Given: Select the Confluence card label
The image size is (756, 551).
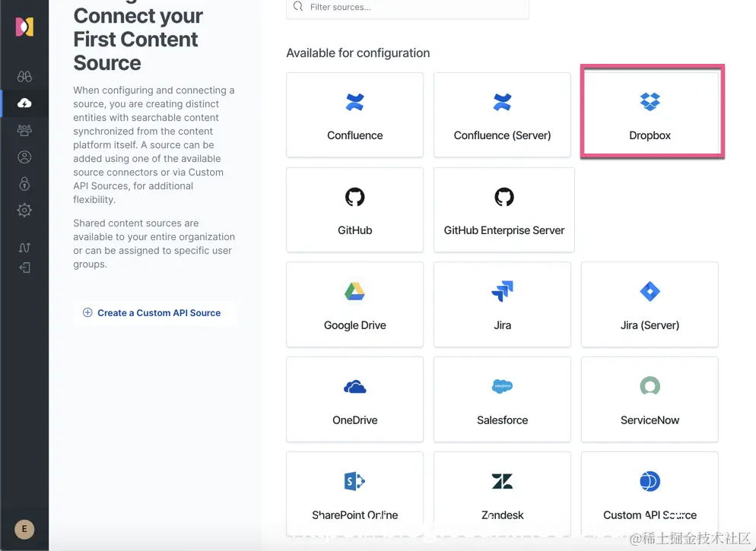Looking at the screenshot, I should (355, 135).
